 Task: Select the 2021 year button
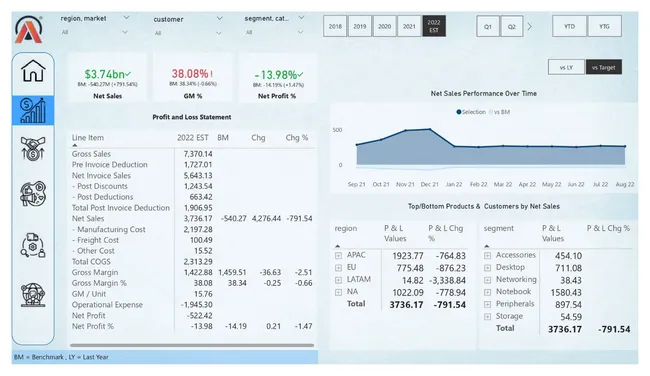tap(409, 26)
